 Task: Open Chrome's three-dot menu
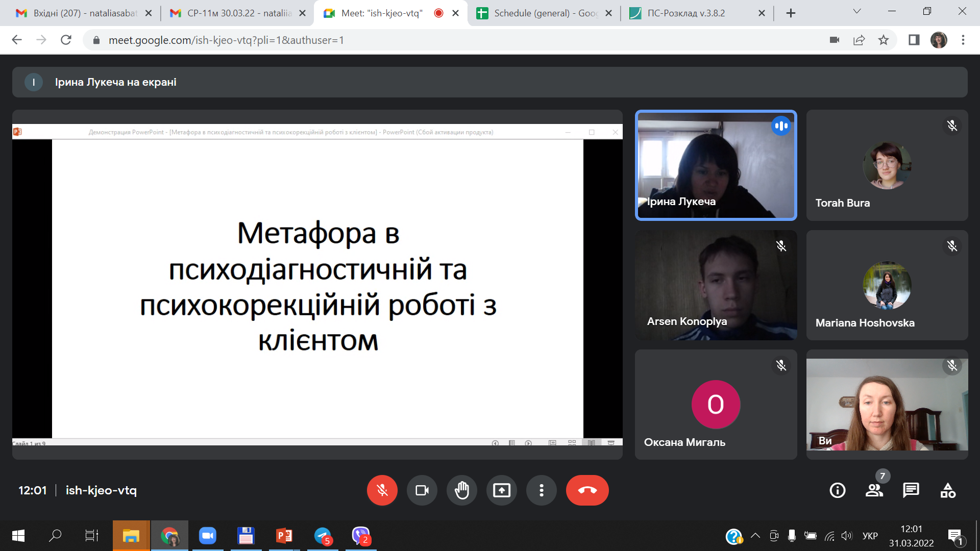coord(963,40)
